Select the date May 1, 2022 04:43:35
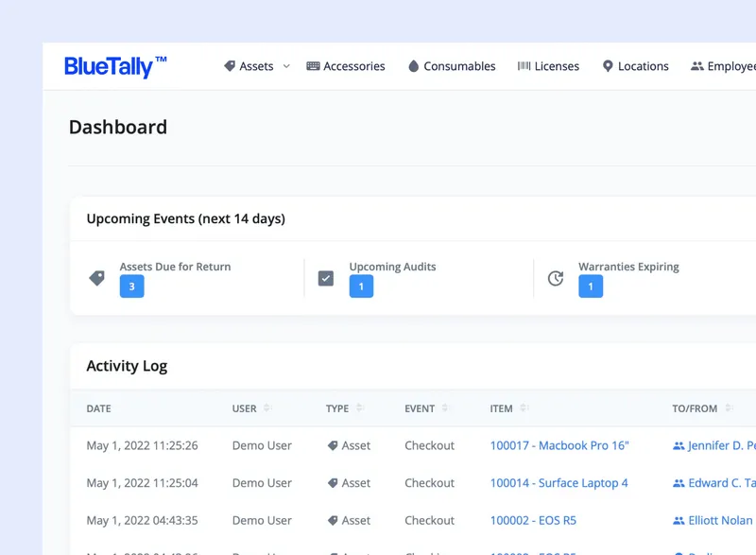This screenshot has height=555, width=756. coord(143,521)
